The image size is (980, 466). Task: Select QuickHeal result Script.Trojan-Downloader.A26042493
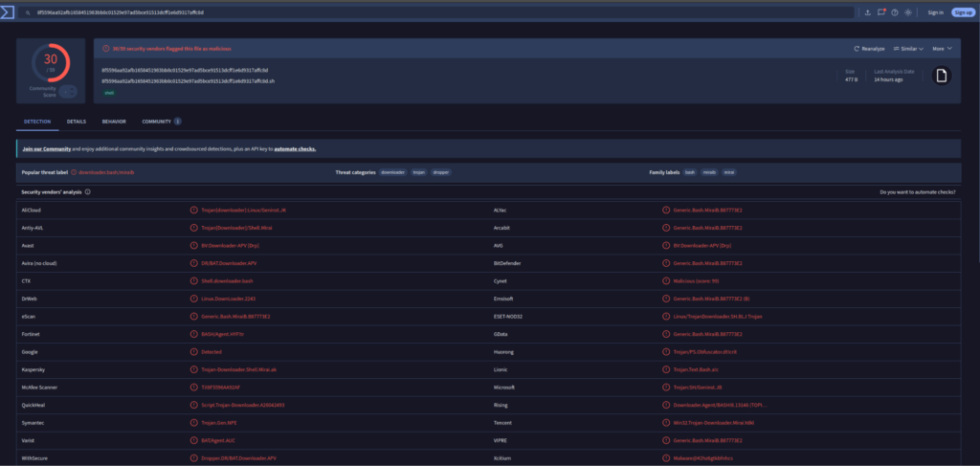tap(243, 405)
